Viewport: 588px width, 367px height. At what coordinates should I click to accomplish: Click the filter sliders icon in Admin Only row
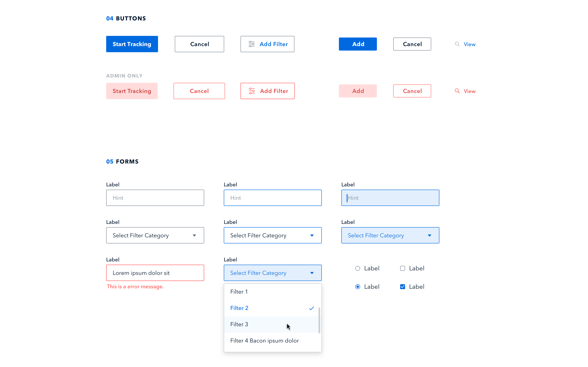(251, 91)
